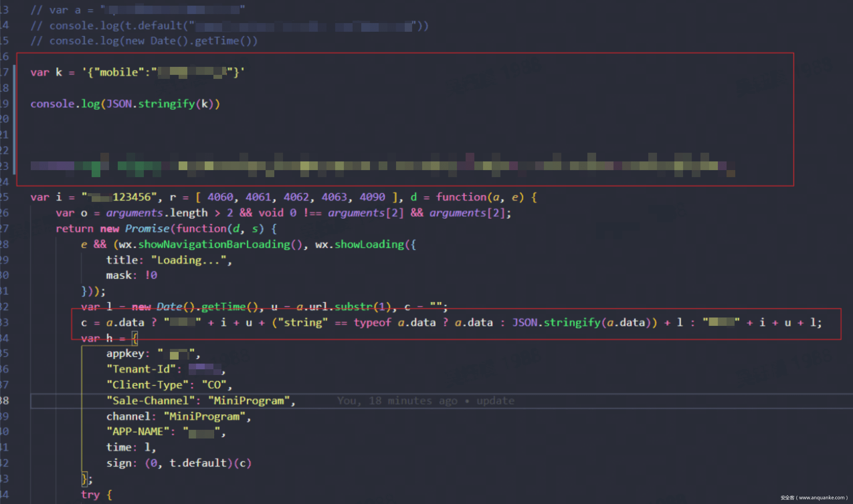Place cursor on console.log(JSON.stringify(k)) line
The image size is (853, 504).
point(125,104)
